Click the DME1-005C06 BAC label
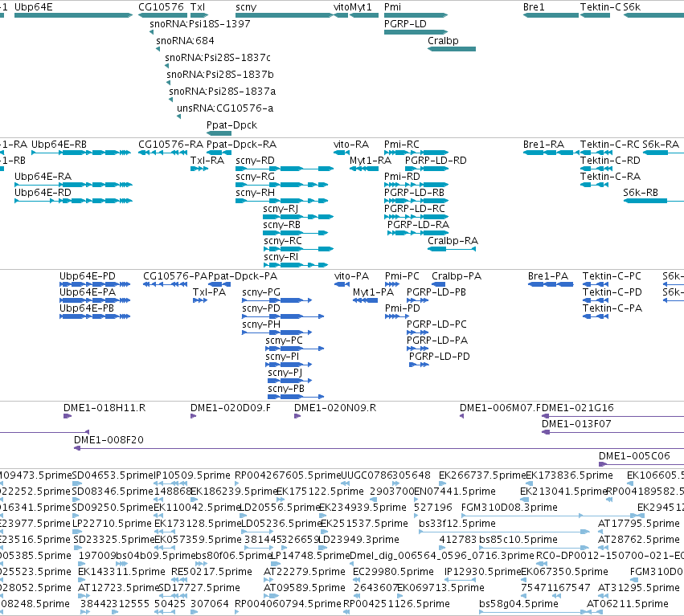 634,456
